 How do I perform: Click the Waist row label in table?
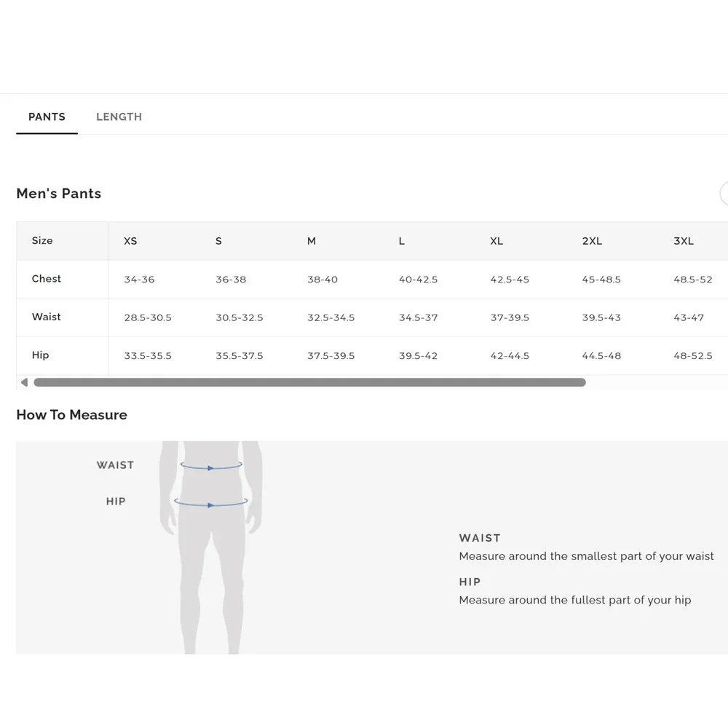(47, 317)
